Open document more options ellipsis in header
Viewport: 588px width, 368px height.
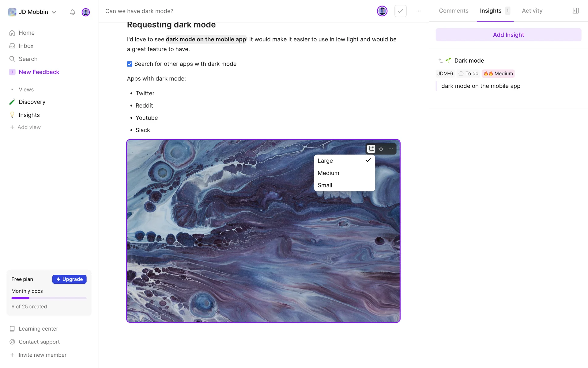pyautogui.click(x=418, y=11)
